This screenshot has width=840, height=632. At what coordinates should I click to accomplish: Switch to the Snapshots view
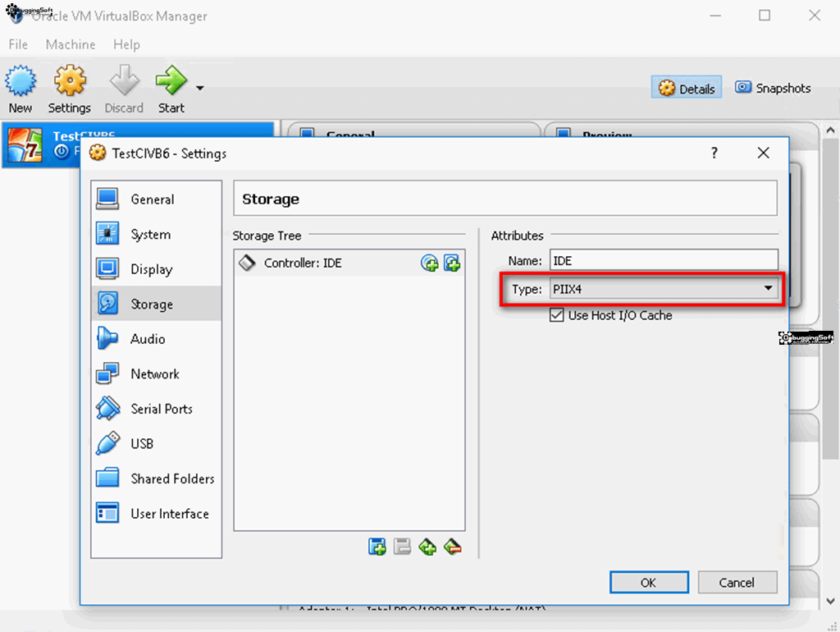pos(773,88)
